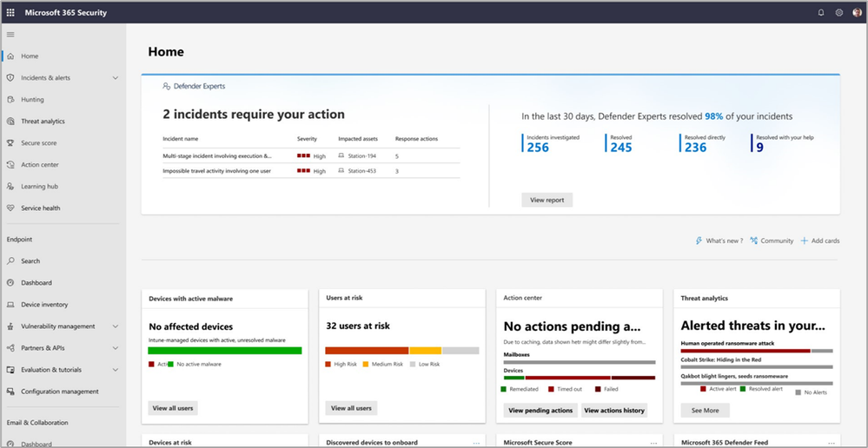Screen dimensions: 868x448
Task: Open Learning hub from the sidebar
Action: click(x=39, y=187)
